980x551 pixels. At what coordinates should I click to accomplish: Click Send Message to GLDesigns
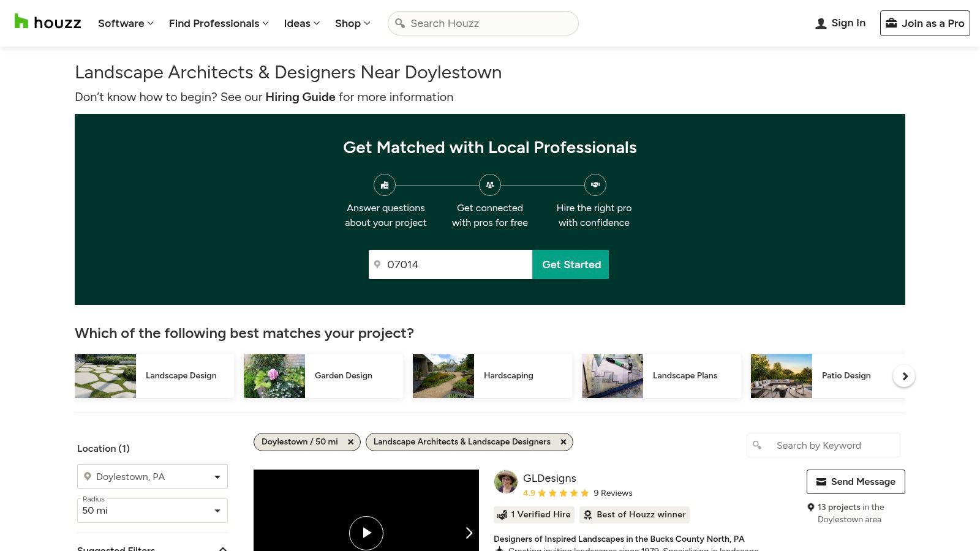tap(855, 482)
